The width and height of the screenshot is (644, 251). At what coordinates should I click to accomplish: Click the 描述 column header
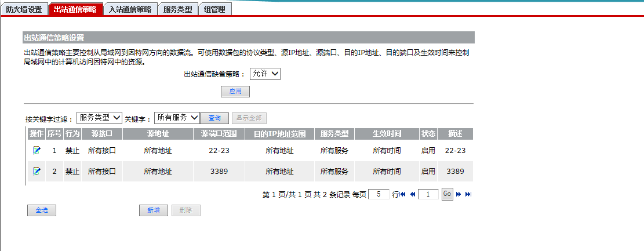(x=455, y=134)
